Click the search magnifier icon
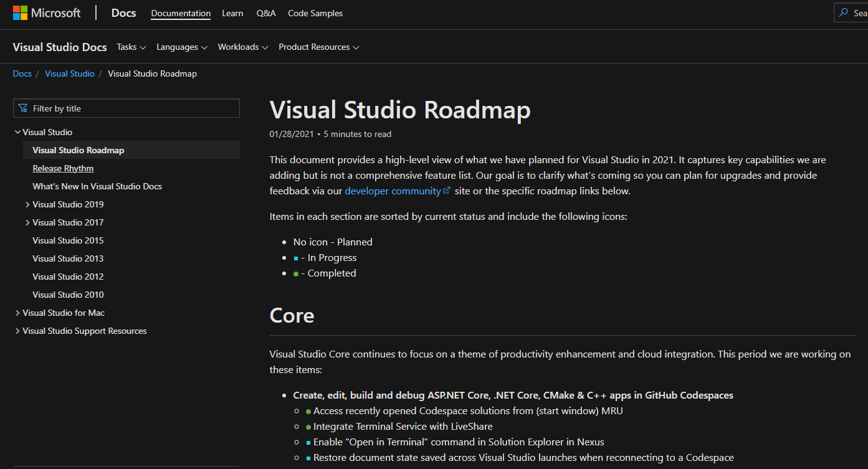The image size is (868, 469). (x=844, y=12)
